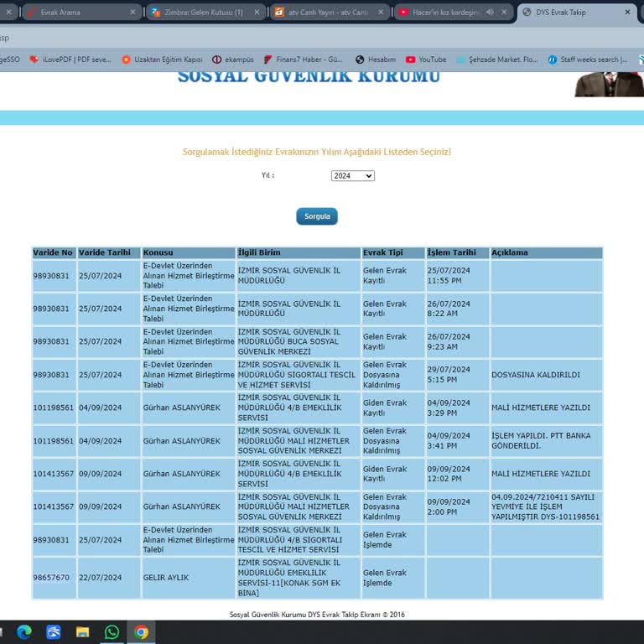This screenshot has width=644, height=644.
Task: Switch to the Hacer'in kız kardeşi YouTube tab
Action: pyautogui.click(x=445, y=13)
